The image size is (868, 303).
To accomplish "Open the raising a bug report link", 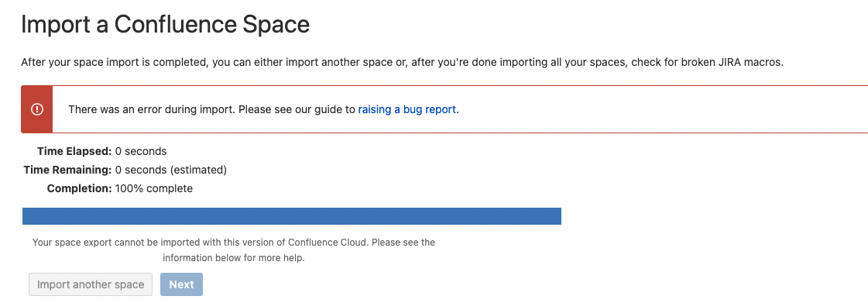I will (407, 109).
